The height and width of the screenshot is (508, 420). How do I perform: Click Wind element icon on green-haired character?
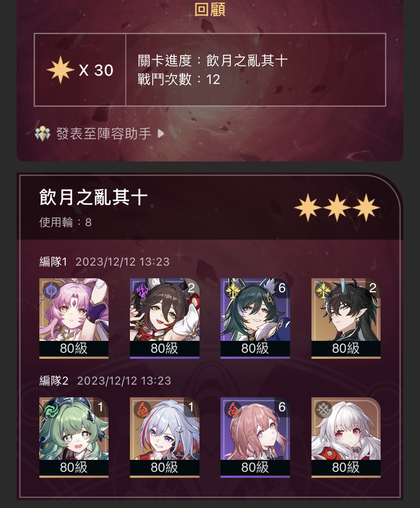[51, 410]
